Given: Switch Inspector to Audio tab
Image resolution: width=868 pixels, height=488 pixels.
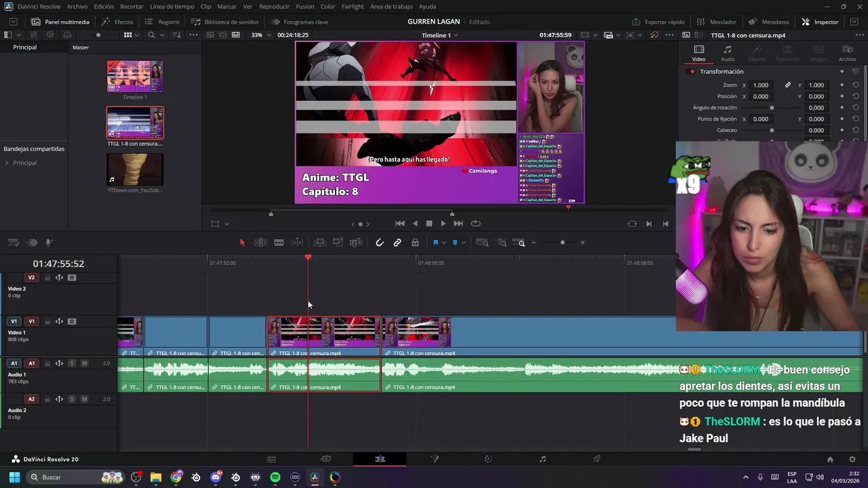Looking at the screenshot, I should pos(727,54).
